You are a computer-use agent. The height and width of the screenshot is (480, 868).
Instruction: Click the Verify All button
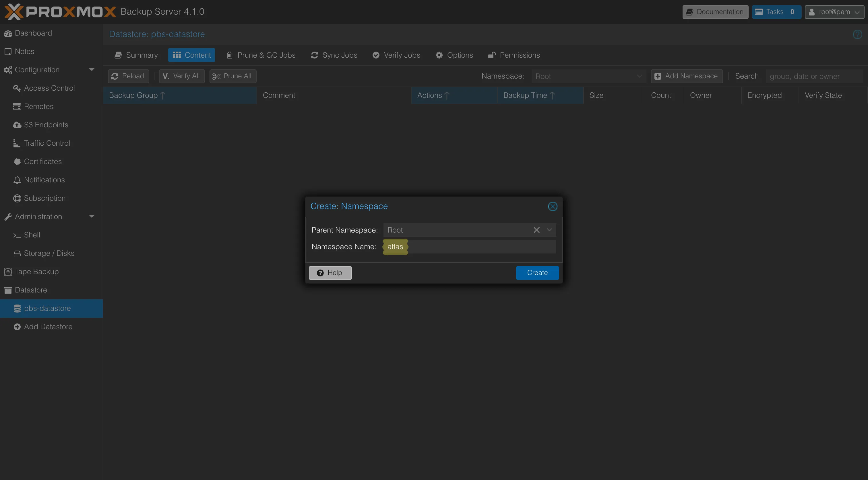(x=182, y=76)
